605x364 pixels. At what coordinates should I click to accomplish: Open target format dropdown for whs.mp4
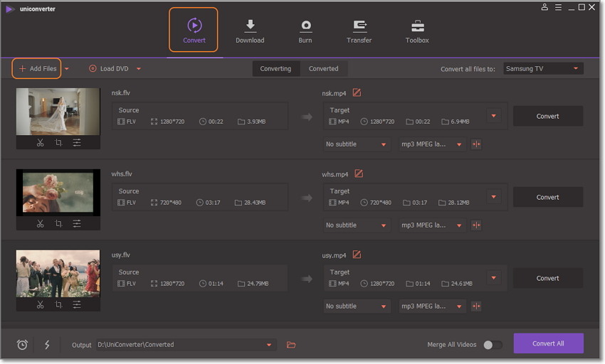[x=493, y=197]
